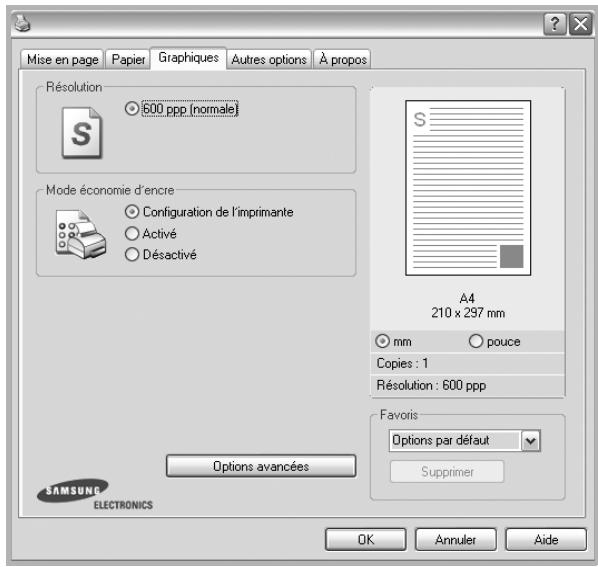Switch to the Mise en page tab
Image resolution: width=598 pixels, height=567 pixels.
[x=63, y=59]
